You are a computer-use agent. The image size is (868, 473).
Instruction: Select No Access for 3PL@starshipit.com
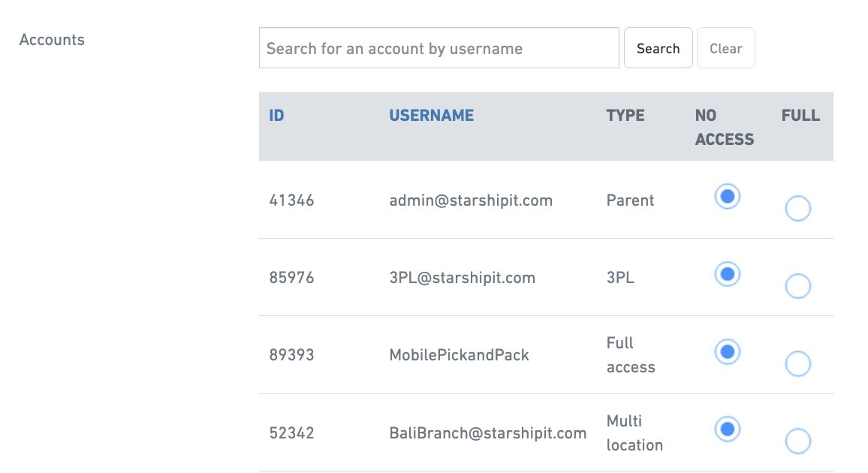point(727,274)
